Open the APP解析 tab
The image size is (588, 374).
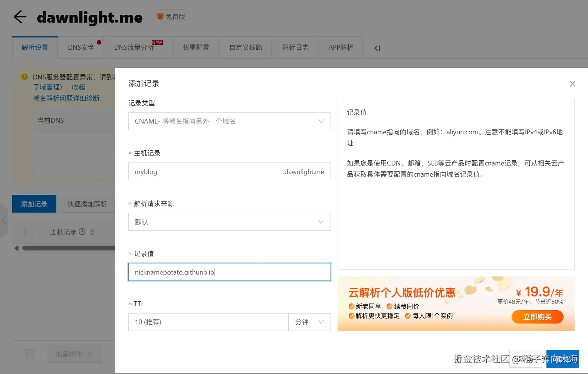coord(341,47)
